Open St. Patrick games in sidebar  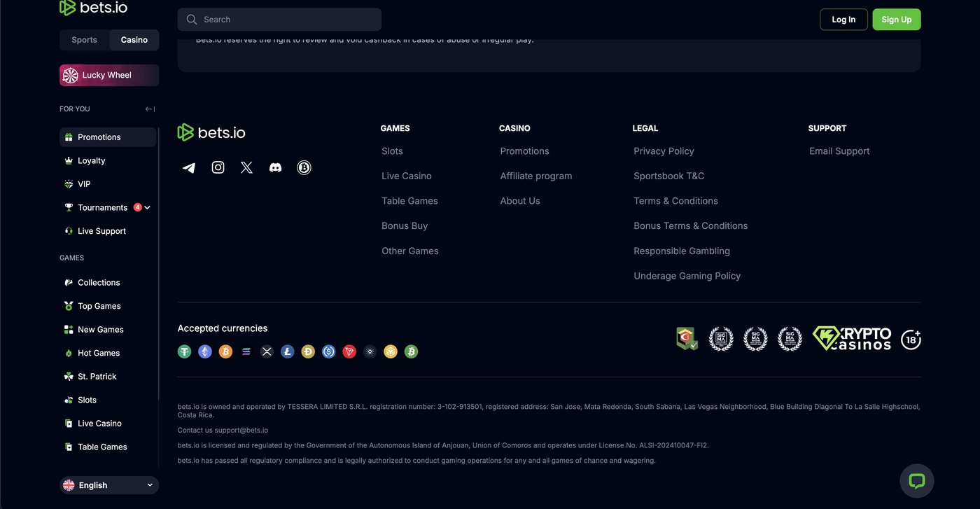[x=108, y=377]
